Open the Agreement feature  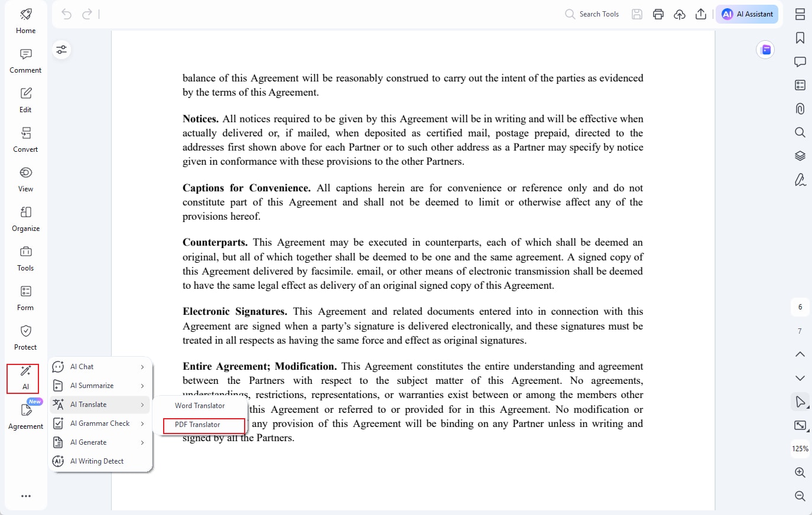tap(25, 415)
